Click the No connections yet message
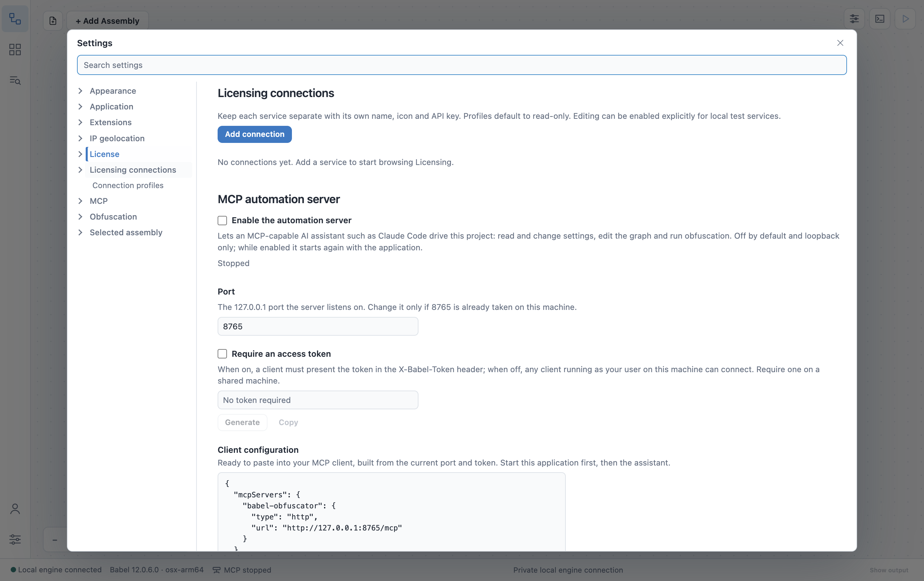 click(335, 162)
